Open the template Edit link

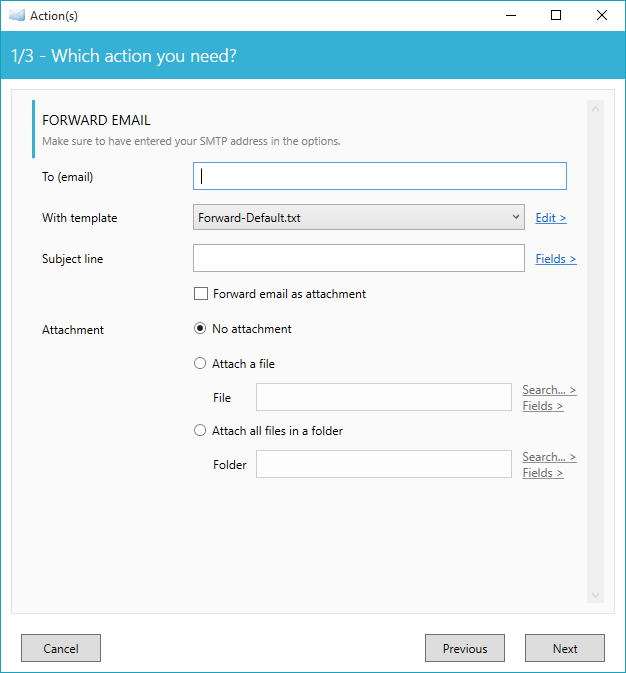[551, 218]
